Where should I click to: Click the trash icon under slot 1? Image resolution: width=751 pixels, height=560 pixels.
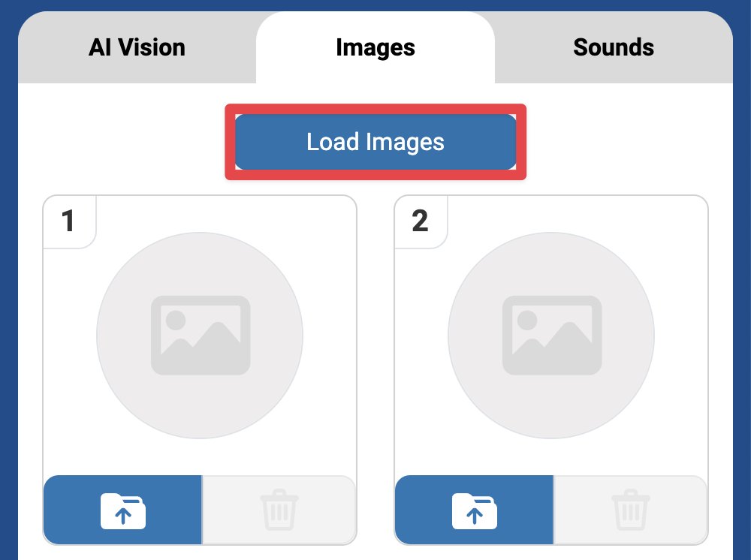(279, 510)
